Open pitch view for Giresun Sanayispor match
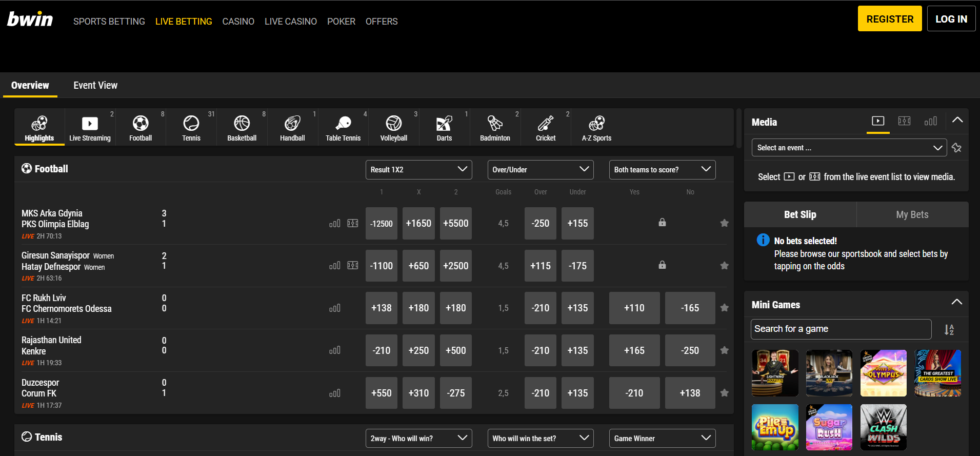The height and width of the screenshot is (456, 980). [x=353, y=266]
